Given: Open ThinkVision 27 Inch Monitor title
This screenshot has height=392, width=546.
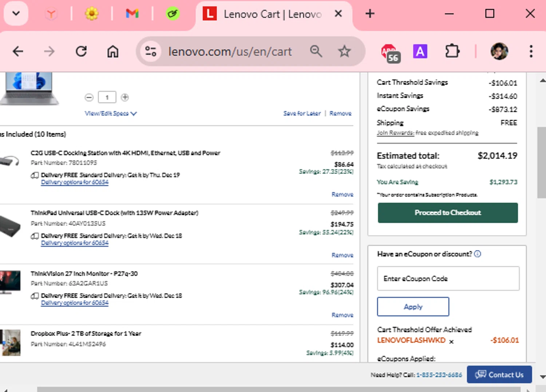Looking at the screenshot, I should [84, 273].
